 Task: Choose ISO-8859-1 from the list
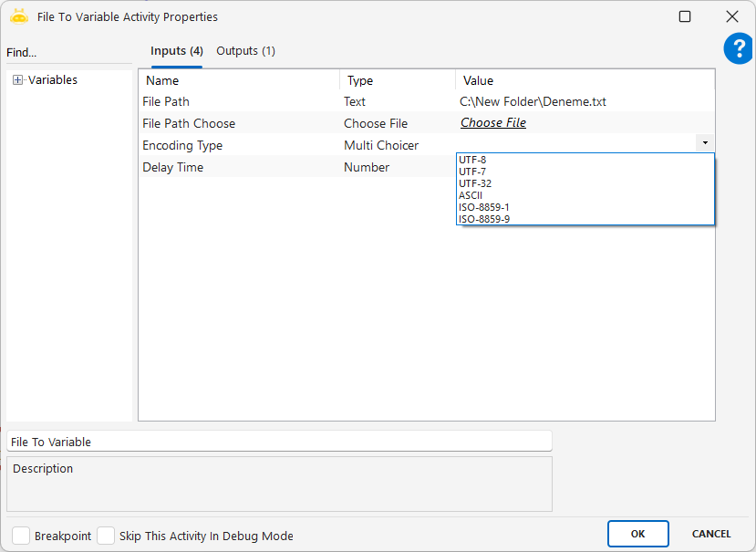[x=483, y=207]
